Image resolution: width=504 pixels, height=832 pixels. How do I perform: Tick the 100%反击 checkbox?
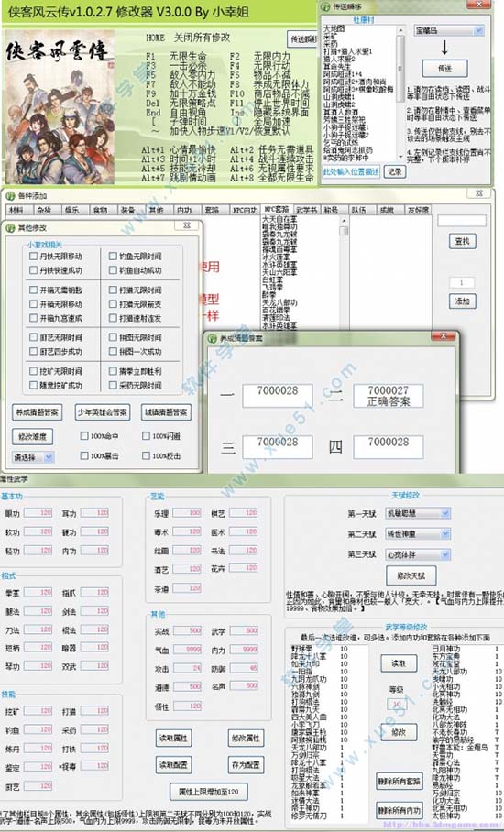pos(146,455)
